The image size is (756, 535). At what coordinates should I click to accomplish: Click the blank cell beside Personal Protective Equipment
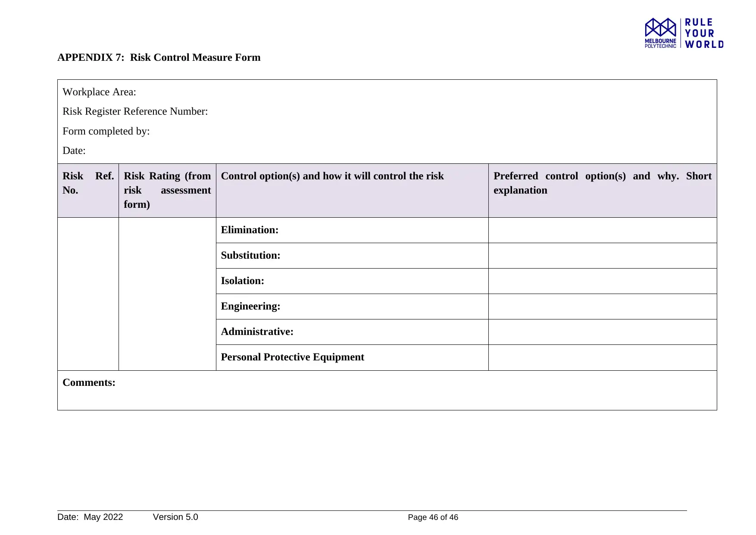[603, 357]
